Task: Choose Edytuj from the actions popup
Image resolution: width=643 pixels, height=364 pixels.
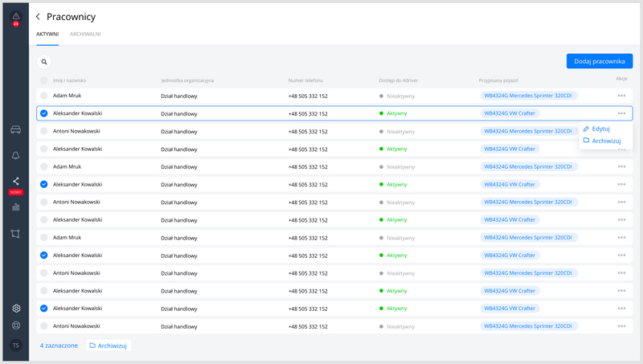Action: 600,129
